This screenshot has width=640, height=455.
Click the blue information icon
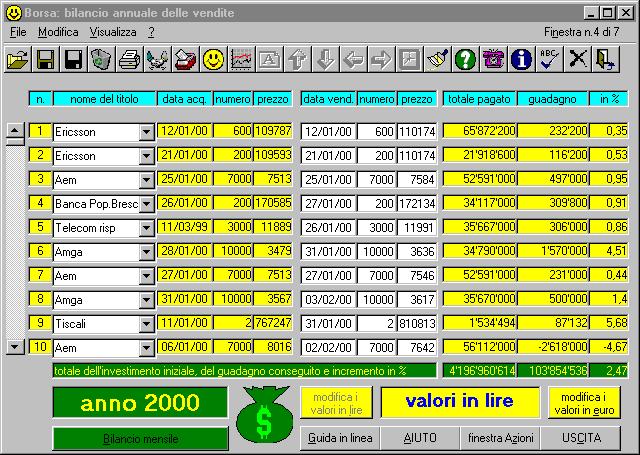[520, 60]
